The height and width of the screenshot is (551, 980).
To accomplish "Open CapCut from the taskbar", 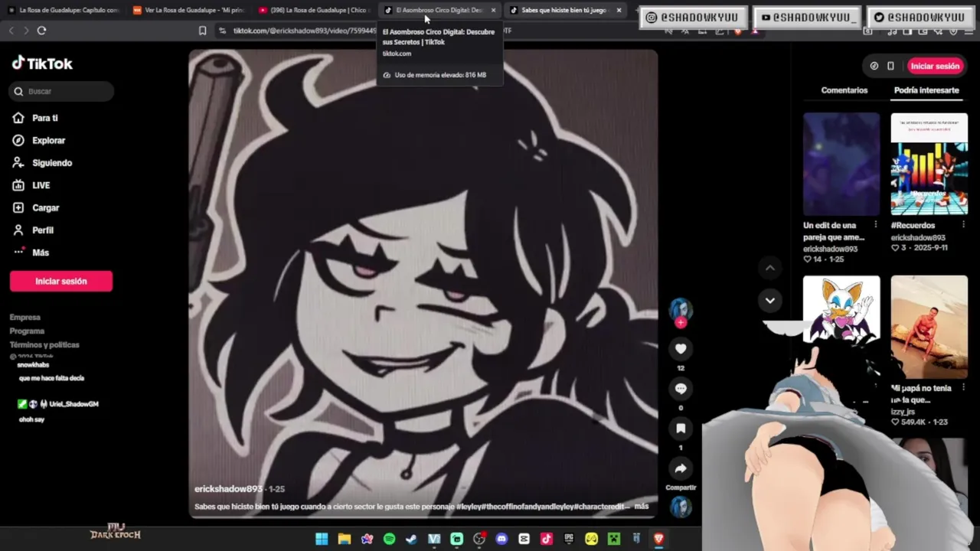I will pyautogui.click(x=524, y=539).
